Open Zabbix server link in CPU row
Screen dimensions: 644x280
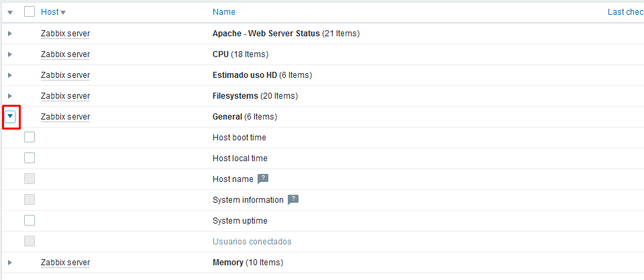click(x=65, y=54)
